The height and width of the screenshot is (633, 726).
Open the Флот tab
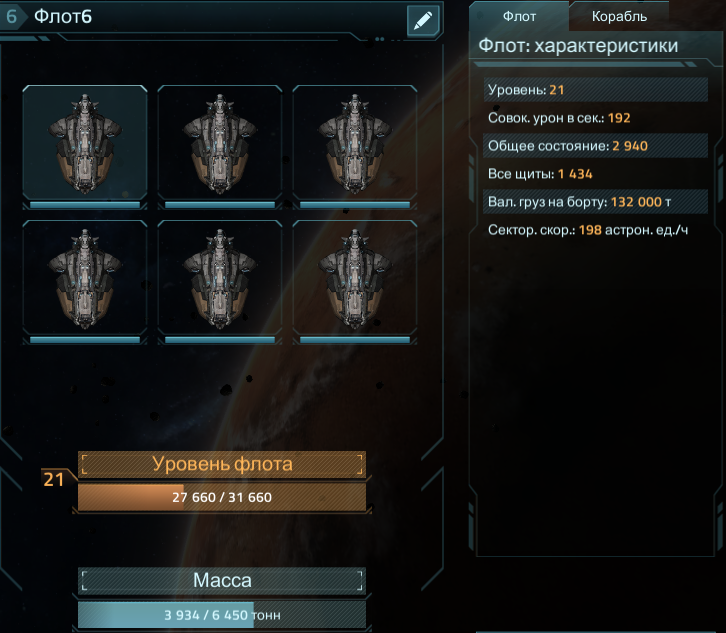click(519, 17)
